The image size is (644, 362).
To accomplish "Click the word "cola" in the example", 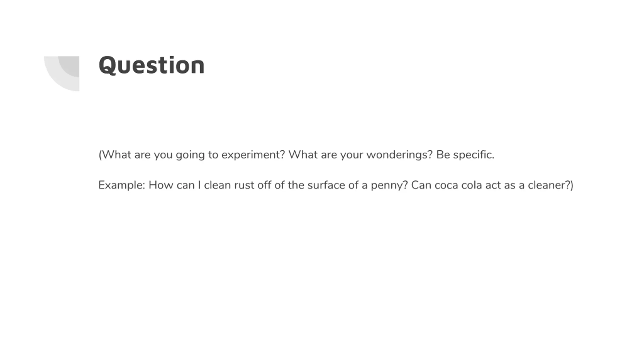I will pos(471,185).
